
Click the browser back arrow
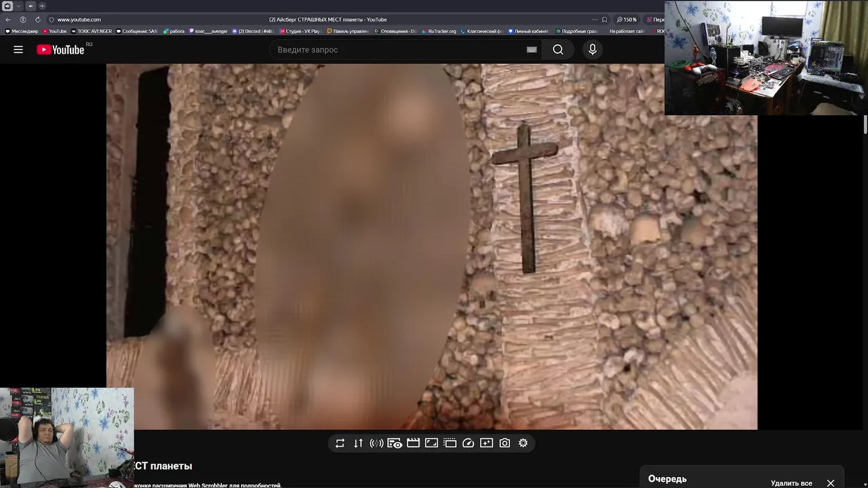8,20
